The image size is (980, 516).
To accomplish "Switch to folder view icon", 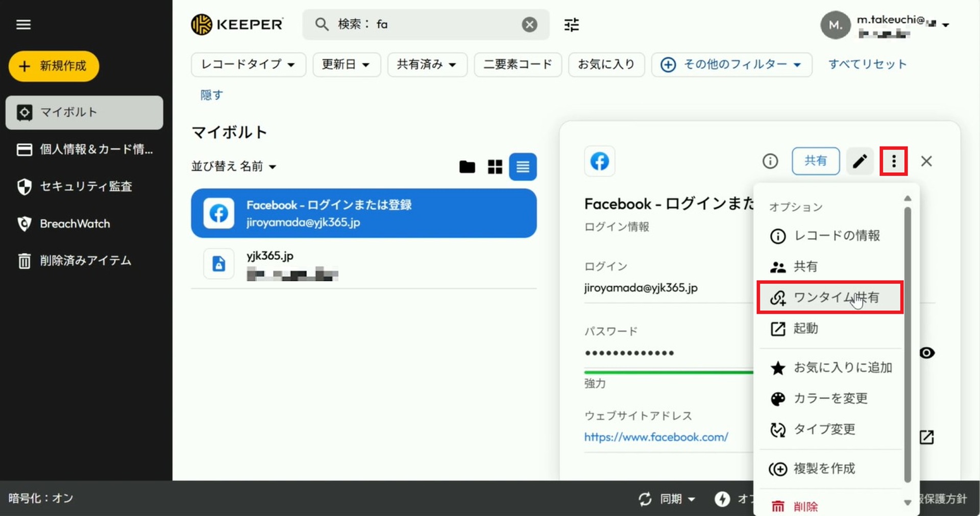I will (x=467, y=167).
